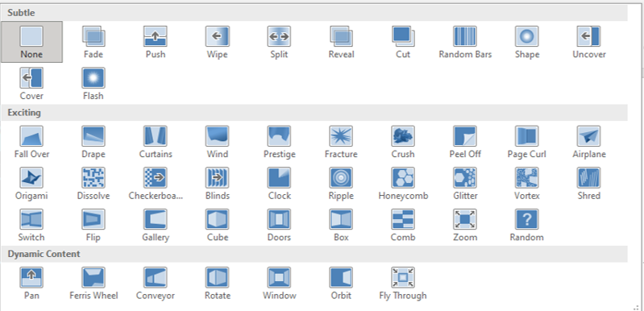Apply the Pan dynamic transition

point(31,283)
